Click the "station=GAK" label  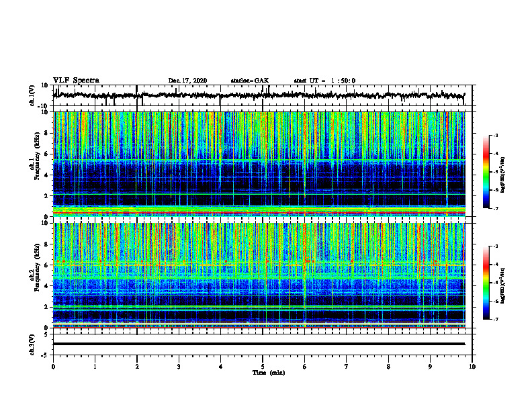click(250, 81)
